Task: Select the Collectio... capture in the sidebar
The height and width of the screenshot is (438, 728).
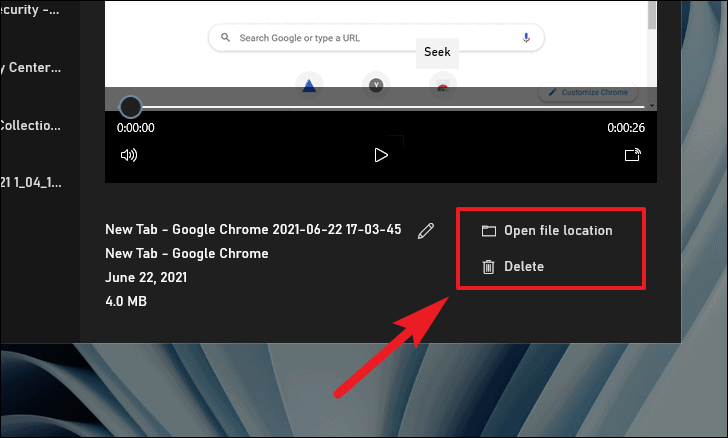Action: coord(31,125)
